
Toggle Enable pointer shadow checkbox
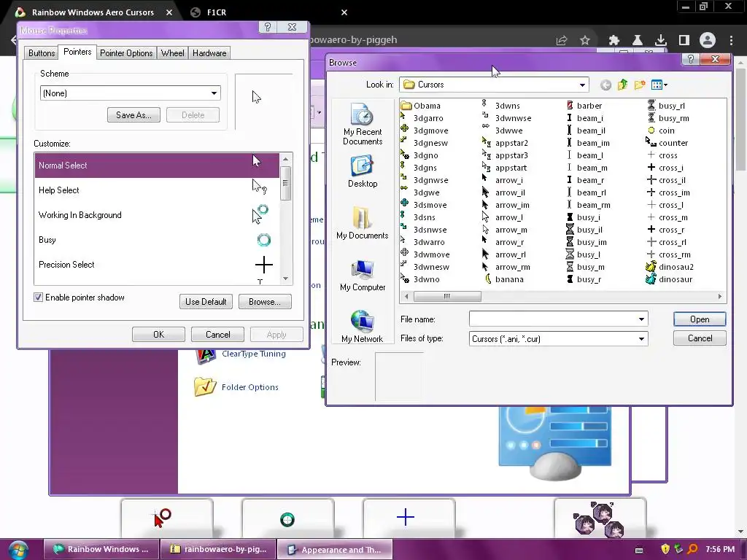tap(38, 297)
